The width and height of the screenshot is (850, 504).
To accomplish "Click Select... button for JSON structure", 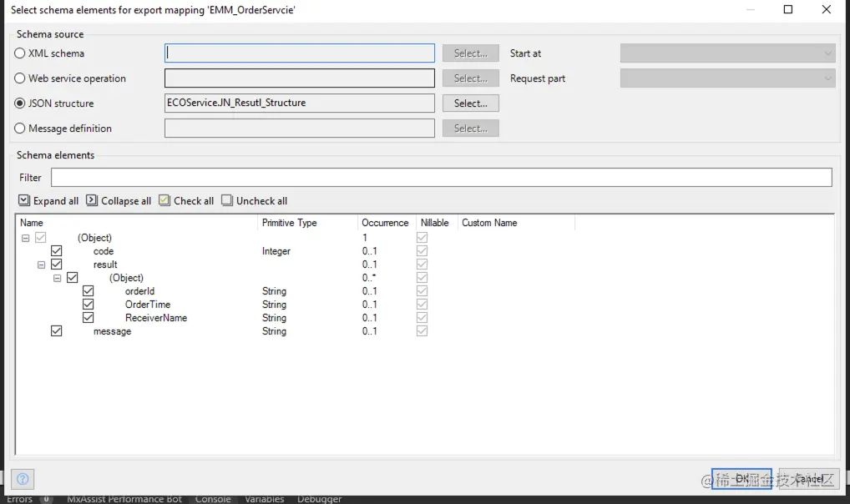I will click(471, 103).
